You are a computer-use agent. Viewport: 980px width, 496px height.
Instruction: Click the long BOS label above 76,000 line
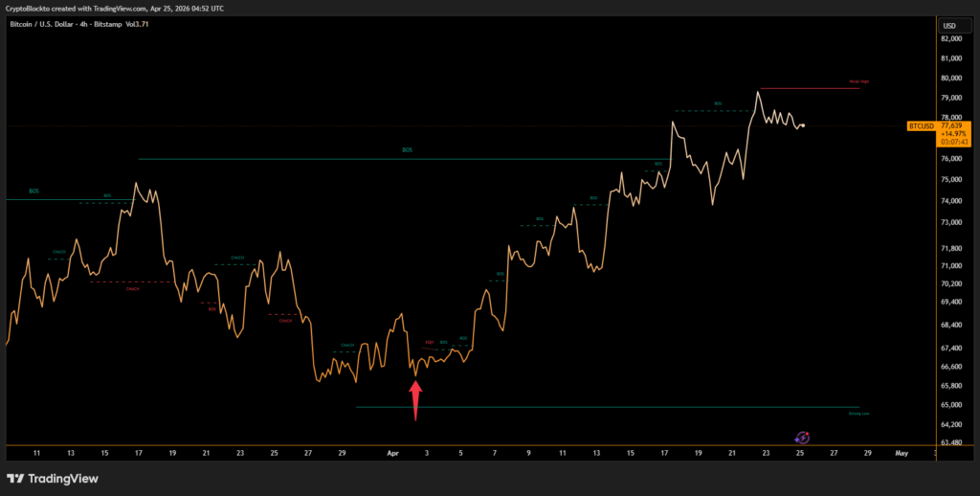click(x=407, y=150)
